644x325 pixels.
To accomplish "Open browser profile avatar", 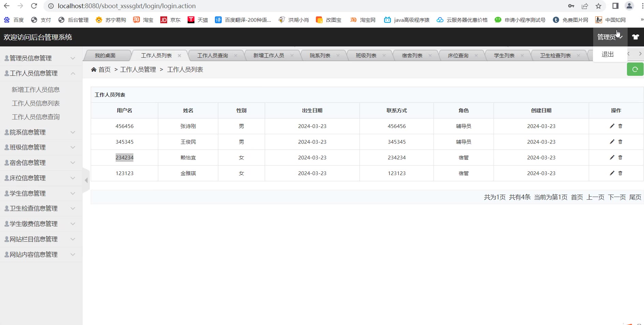I will (629, 6).
